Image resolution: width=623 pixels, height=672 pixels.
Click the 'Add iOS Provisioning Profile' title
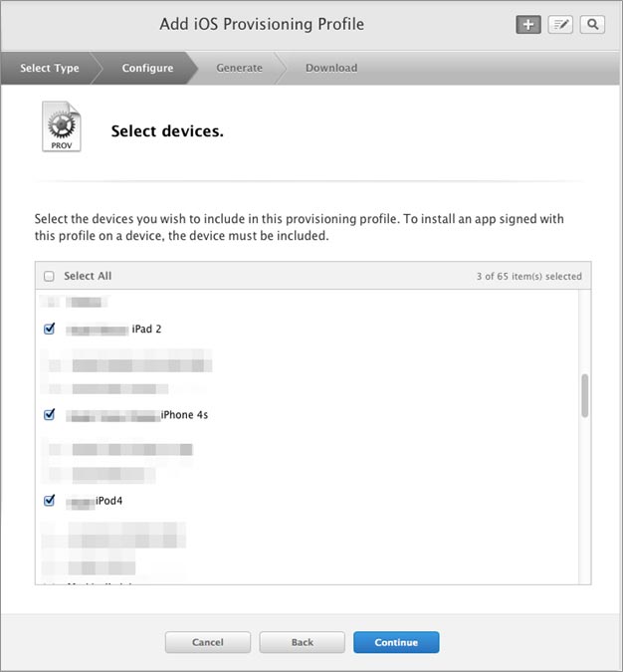tap(262, 24)
